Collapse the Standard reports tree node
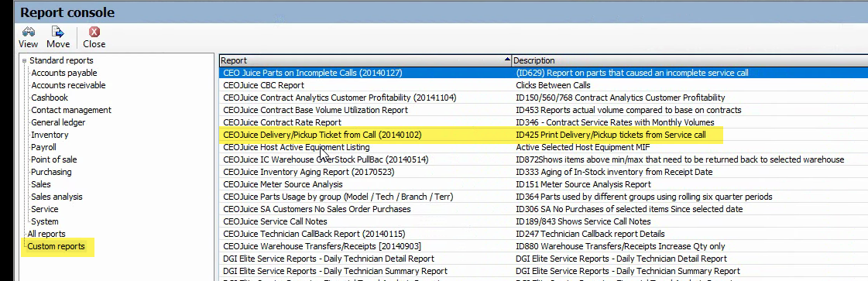868x281 pixels. [24, 61]
